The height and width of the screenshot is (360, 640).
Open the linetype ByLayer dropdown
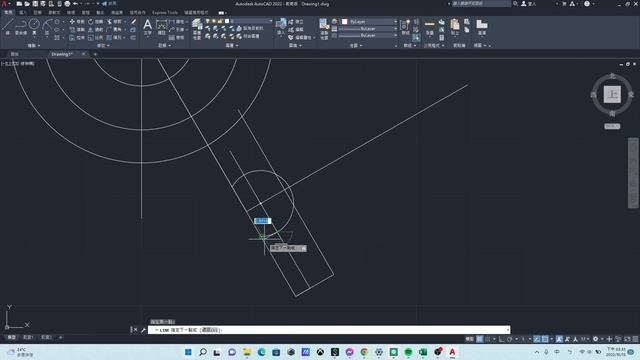click(x=369, y=36)
